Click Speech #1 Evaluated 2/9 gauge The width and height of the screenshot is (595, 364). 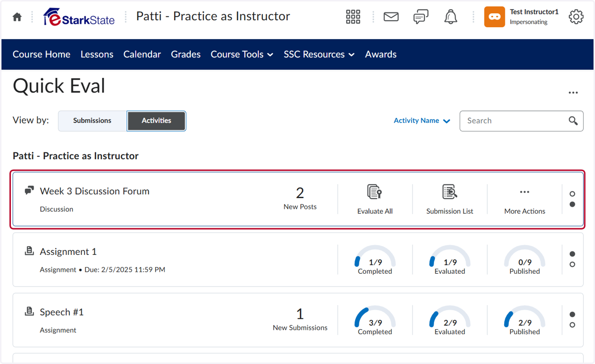(450, 320)
